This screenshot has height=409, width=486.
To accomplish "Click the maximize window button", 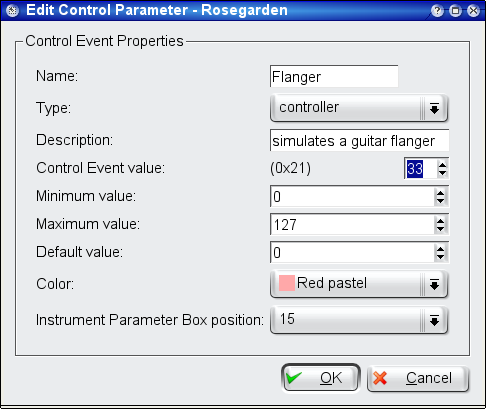I will 455,11.
